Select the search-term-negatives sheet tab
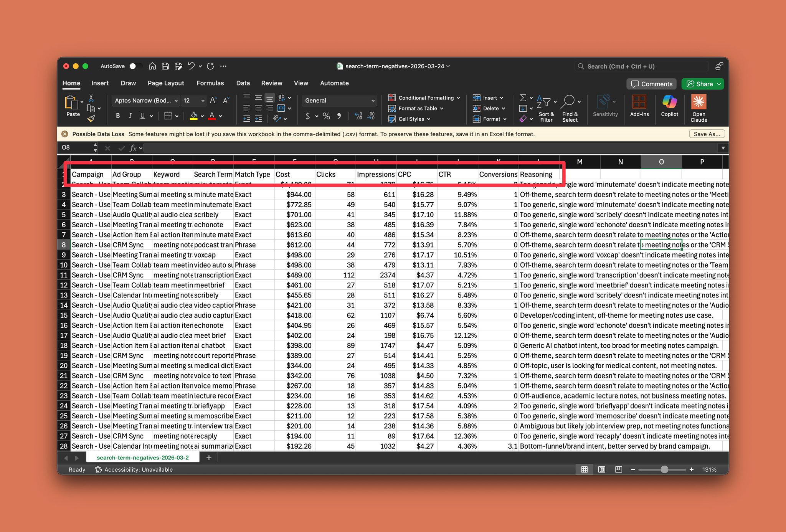The image size is (786, 532). [x=143, y=458]
